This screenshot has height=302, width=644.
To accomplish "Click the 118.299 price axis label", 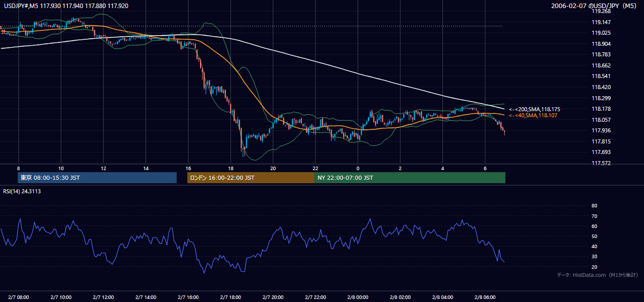I will 601,98.
